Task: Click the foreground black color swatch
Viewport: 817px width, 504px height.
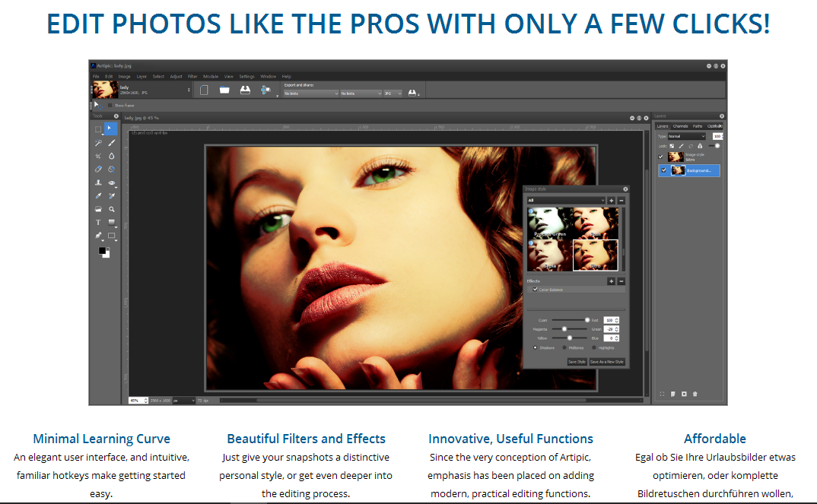Action: tap(102, 250)
